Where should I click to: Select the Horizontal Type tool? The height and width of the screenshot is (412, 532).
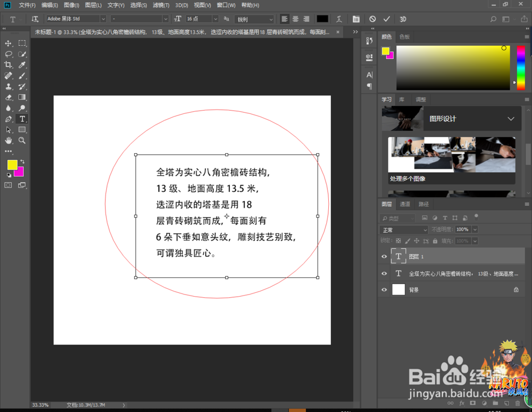[x=21, y=119]
